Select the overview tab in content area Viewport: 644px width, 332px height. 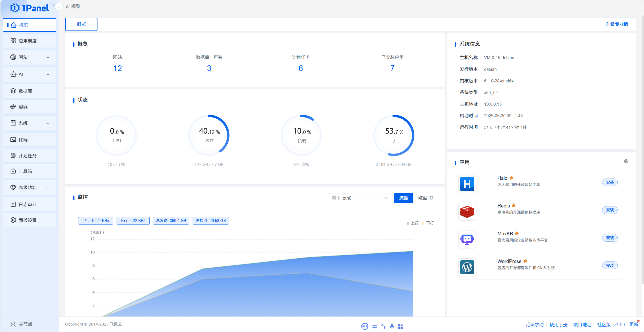pos(81,24)
